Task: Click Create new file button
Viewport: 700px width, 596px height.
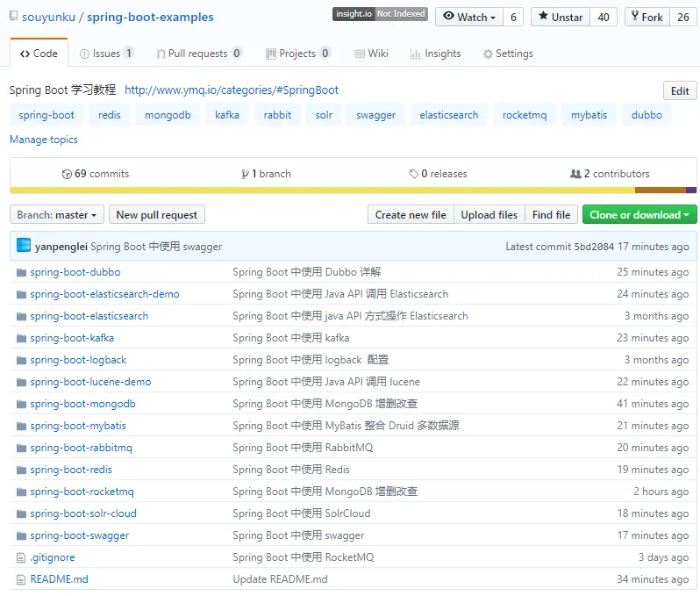Action: [x=411, y=215]
